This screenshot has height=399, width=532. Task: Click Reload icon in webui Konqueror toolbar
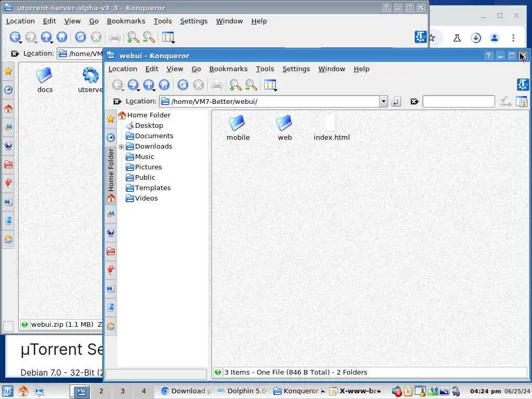click(183, 85)
